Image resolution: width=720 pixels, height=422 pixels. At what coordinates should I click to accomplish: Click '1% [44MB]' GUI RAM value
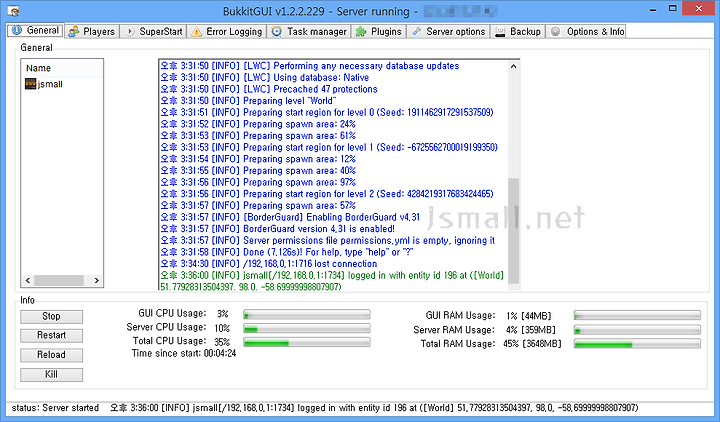pyautogui.click(x=529, y=315)
